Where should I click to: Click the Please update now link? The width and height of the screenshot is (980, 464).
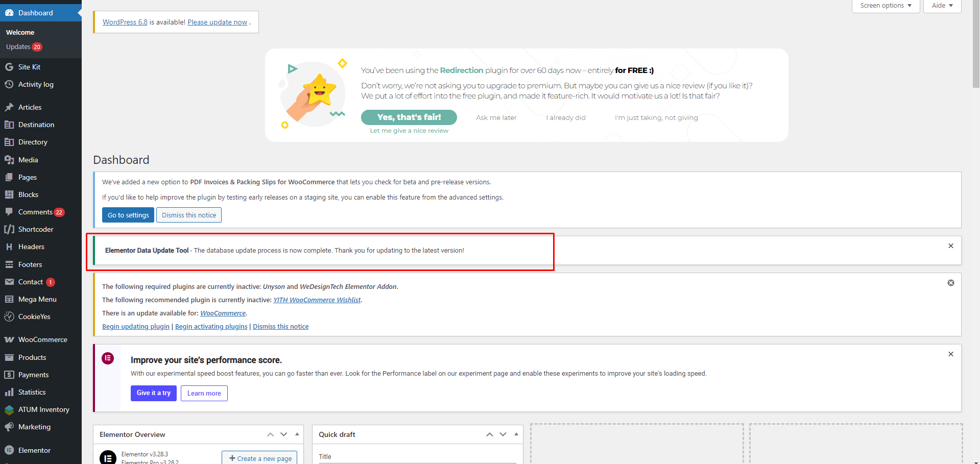pos(218,22)
